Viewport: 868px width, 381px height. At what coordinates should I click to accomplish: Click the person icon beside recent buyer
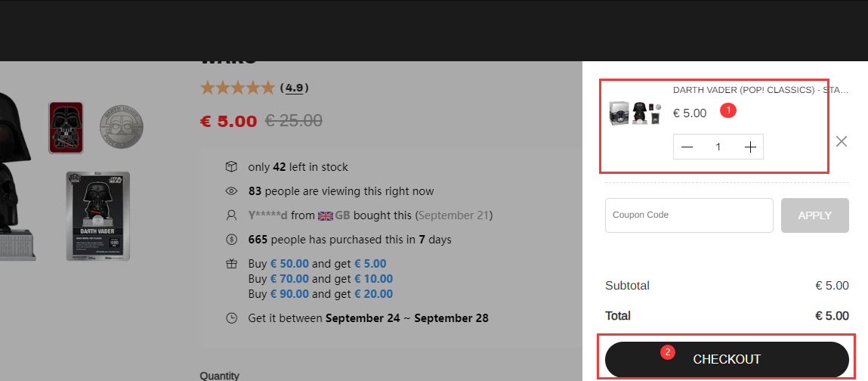tap(232, 215)
